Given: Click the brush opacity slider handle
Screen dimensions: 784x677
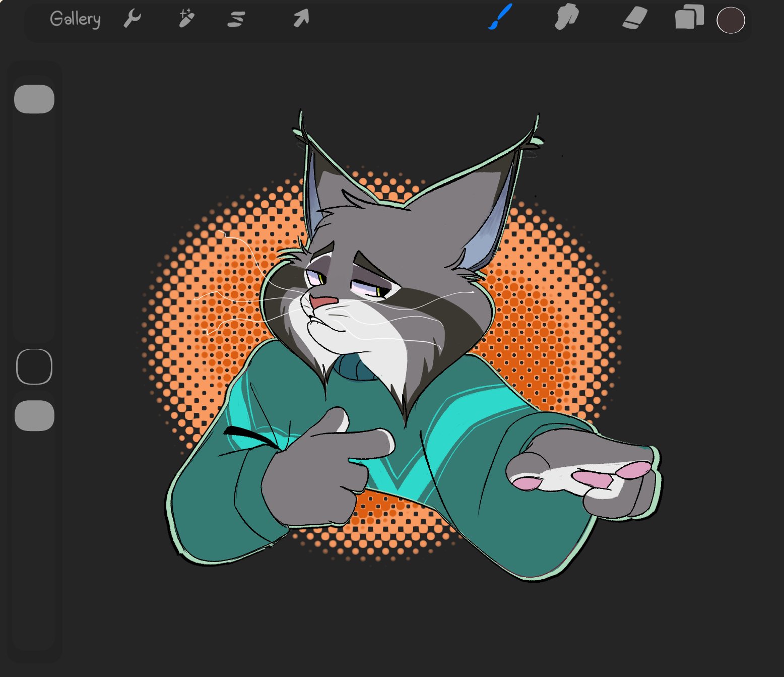Looking at the screenshot, I should tap(34, 416).
